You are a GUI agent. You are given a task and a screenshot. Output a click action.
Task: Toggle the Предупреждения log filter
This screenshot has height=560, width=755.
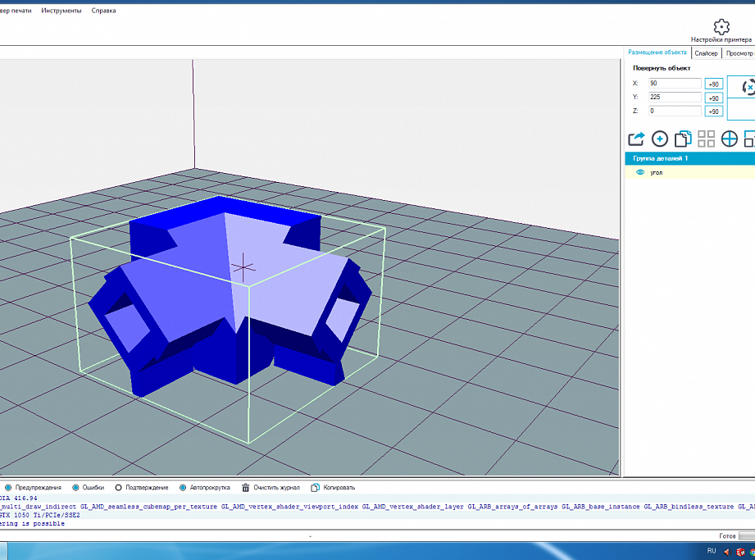pyautogui.click(x=9, y=487)
